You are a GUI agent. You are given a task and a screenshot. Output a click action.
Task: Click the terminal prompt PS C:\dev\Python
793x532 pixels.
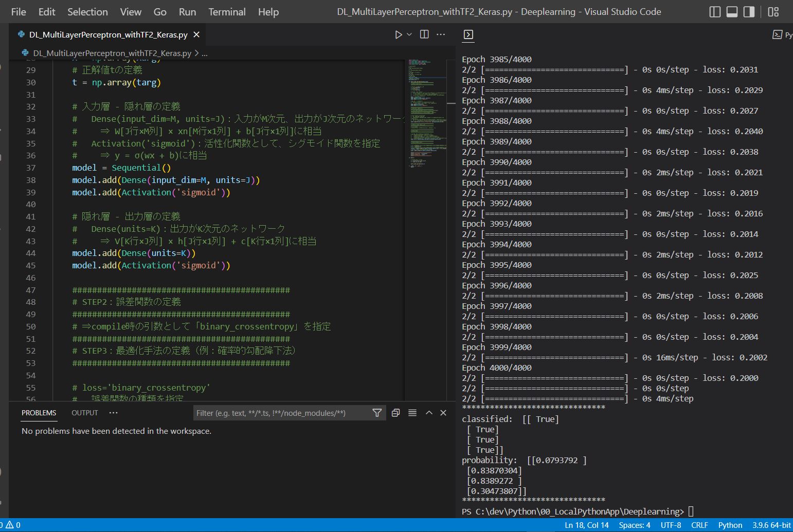(573, 511)
